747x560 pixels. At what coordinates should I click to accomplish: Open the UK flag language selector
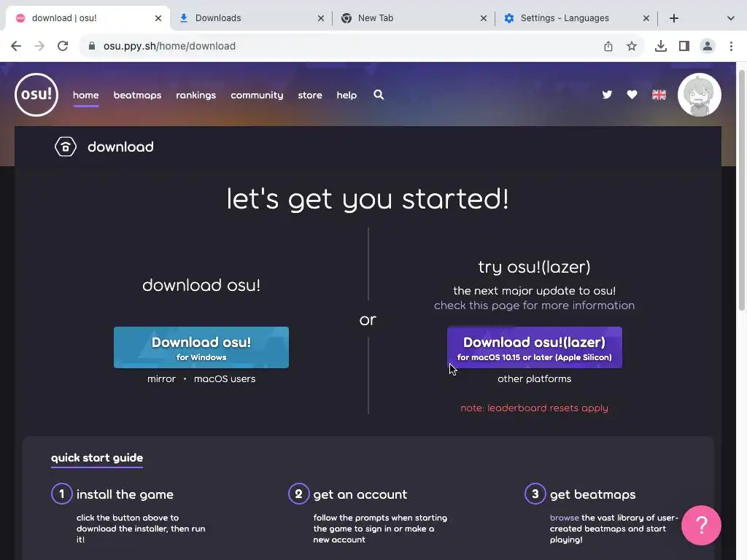pyautogui.click(x=659, y=95)
